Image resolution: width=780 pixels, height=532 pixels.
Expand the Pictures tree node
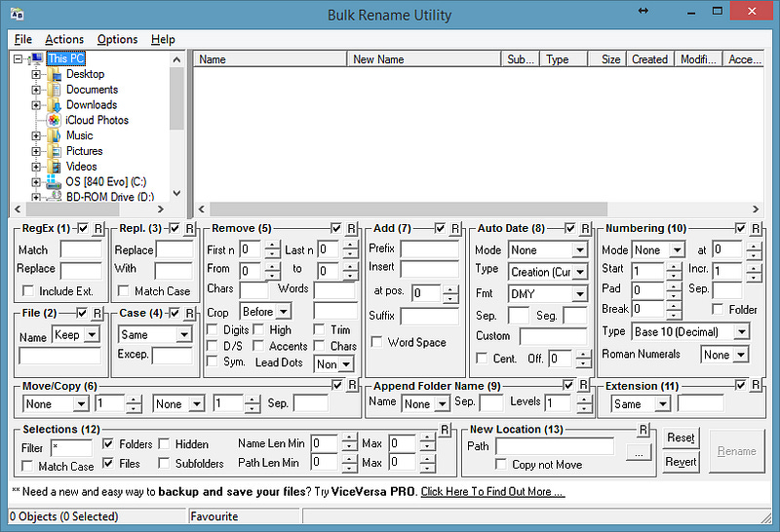click(36, 151)
